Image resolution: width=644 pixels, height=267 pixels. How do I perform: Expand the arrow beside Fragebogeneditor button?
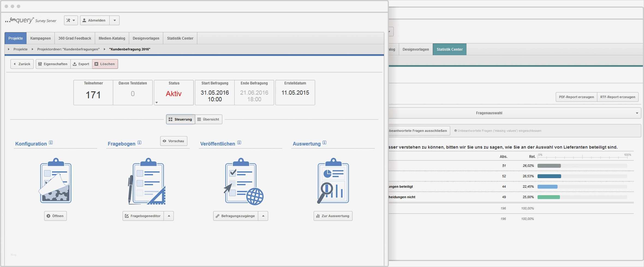(x=169, y=216)
